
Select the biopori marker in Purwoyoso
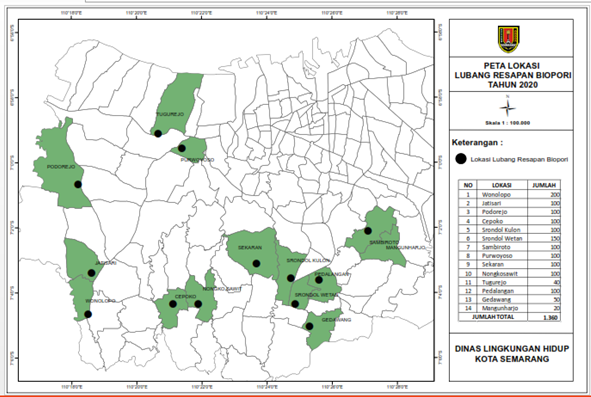click(182, 148)
